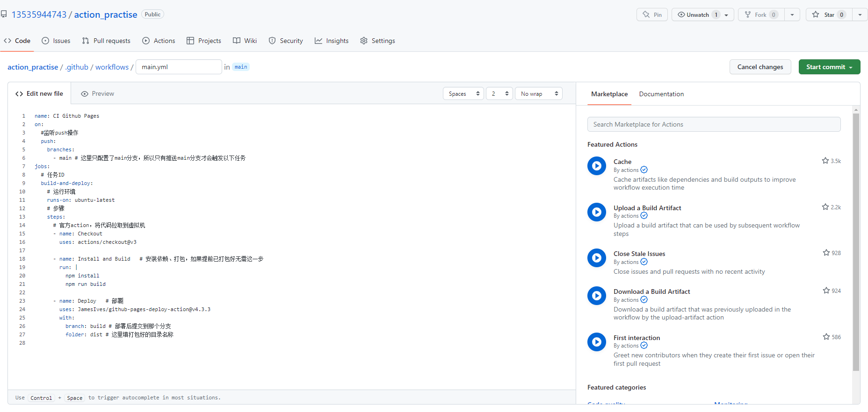
Task: Switch to the Documentation sidebar tab
Action: click(661, 94)
